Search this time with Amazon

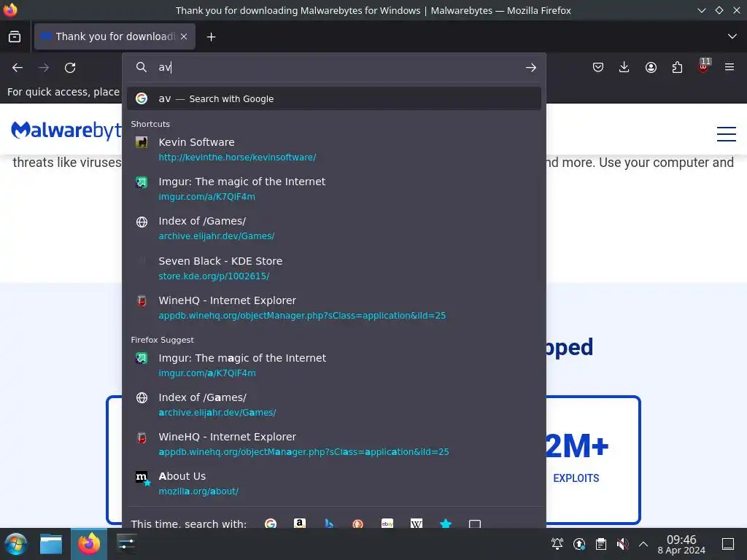(300, 524)
